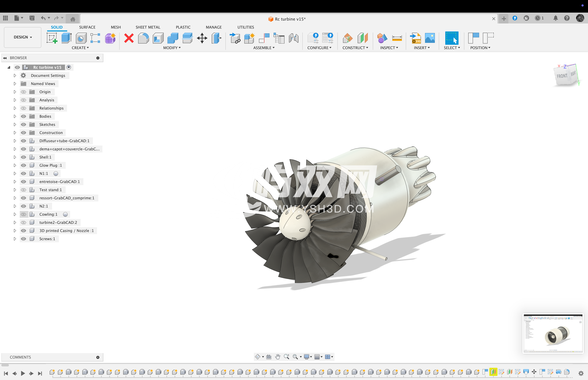Screen dimensions: 588x380
Task: Jump to the timeline end
Action: (x=40, y=373)
